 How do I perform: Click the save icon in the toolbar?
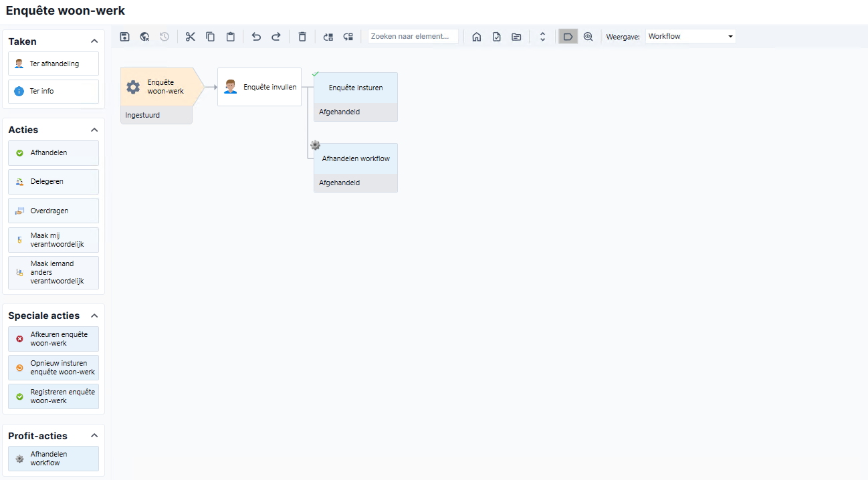pyautogui.click(x=124, y=37)
